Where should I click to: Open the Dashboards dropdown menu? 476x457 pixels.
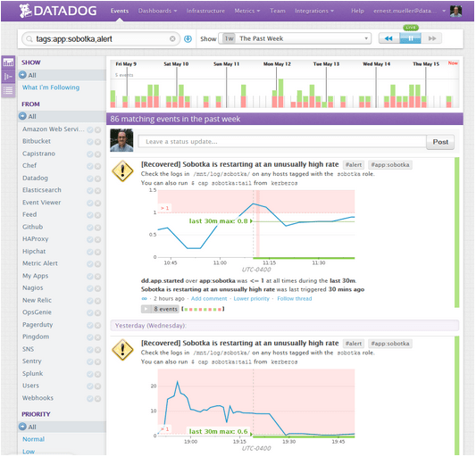coord(157,11)
